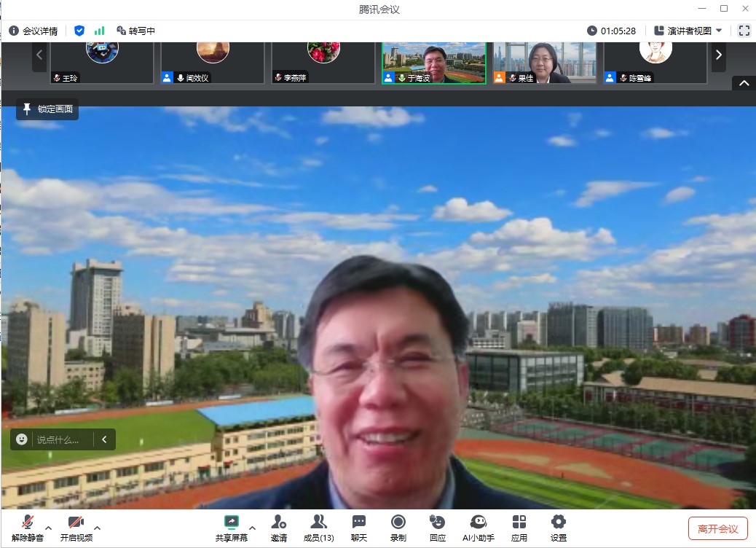Viewport: 756px width, 548px height.
Task: Start recording with the 录制 button
Action: [398, 528]
